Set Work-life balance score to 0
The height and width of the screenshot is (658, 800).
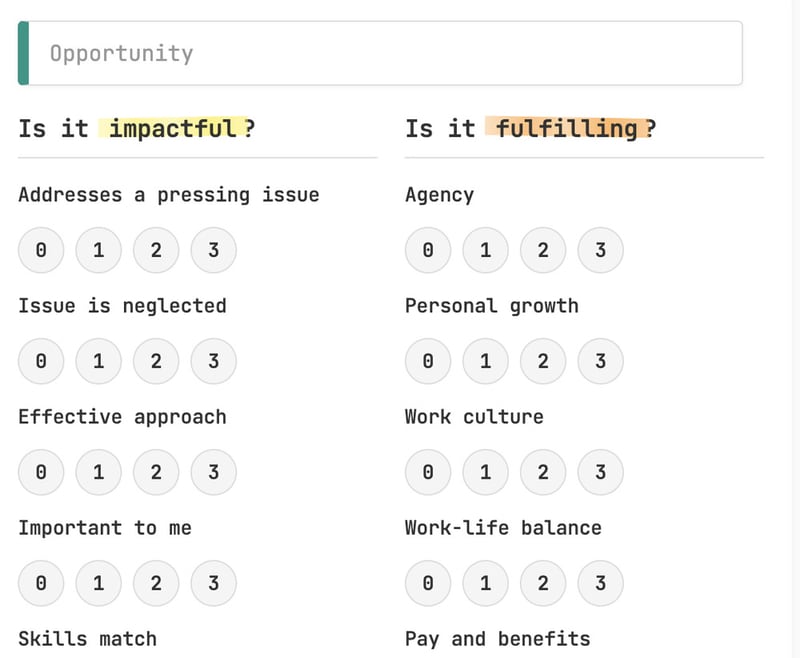(x=428, y=583)
